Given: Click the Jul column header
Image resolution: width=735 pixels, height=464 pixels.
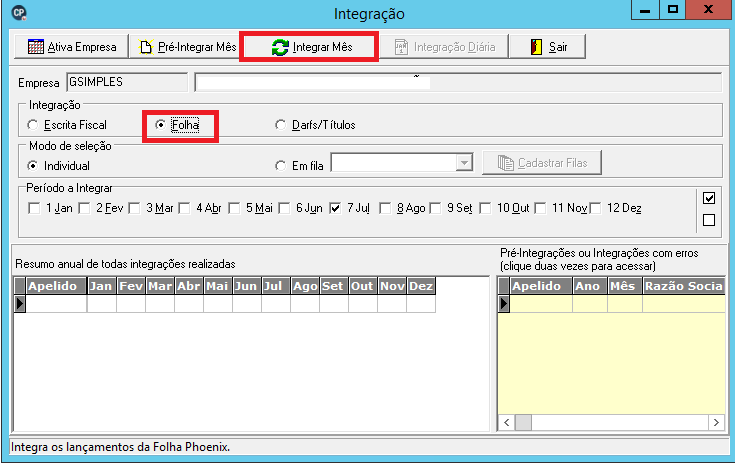Looking at the screenshot, I should pyautogui.click(x=276, y=286).
